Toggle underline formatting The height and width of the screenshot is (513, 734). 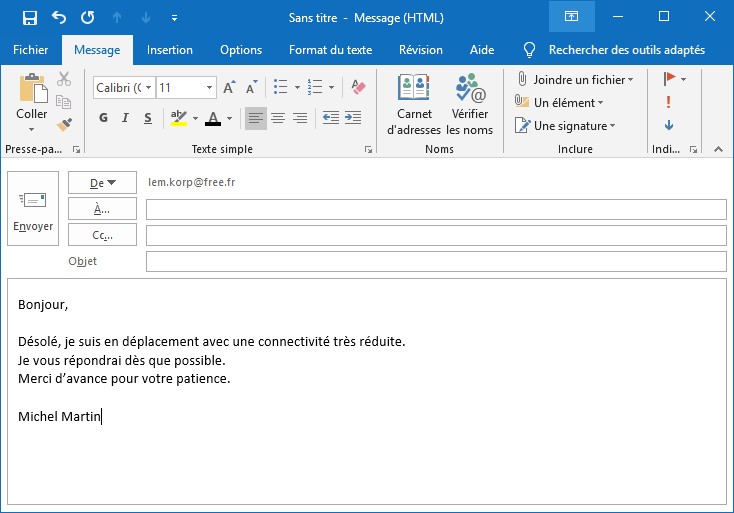pyautogui.click(x=148, y=118)
